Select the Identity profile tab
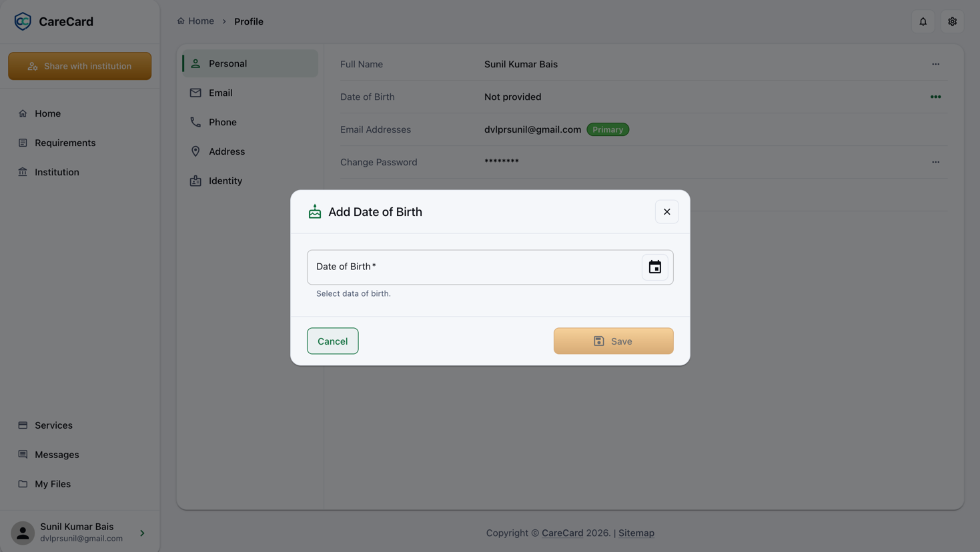The width and height of the screenshot is (980, 552). [x=250, y=181]
